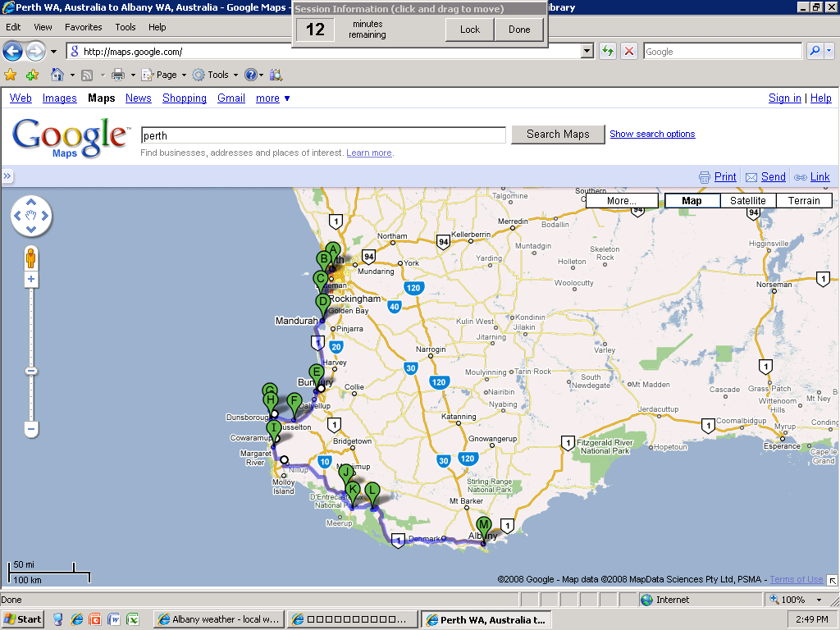This screenshot has height=630, width=840.
Task: Click the Show search options link
Action: click(x=652, y=135)
